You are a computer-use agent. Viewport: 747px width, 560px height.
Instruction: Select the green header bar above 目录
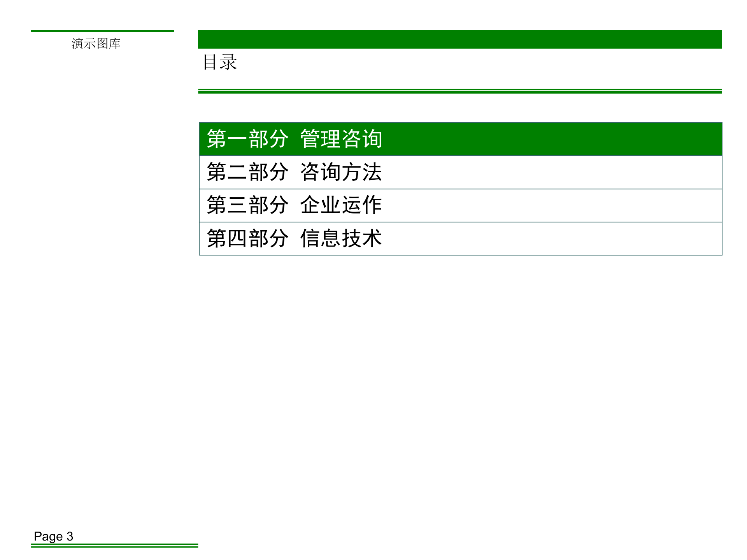coord(459,39)
